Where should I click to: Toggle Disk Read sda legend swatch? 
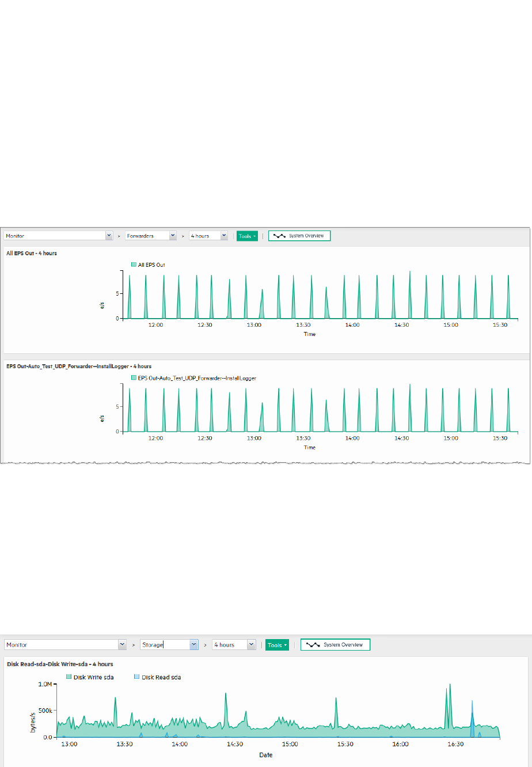(136, 677)
